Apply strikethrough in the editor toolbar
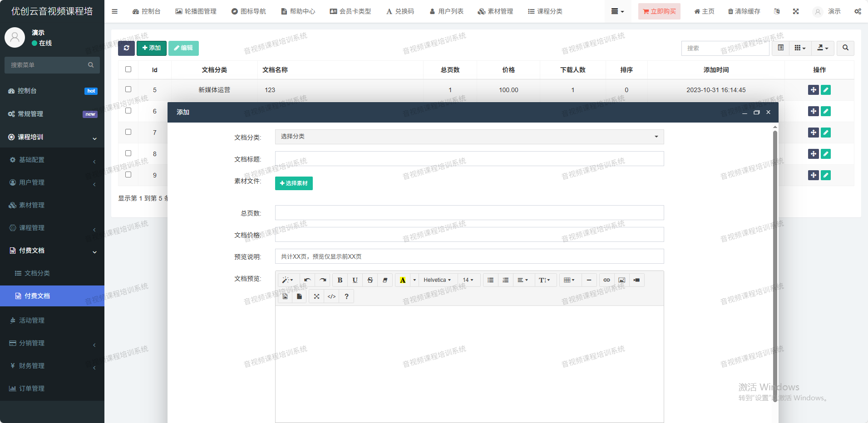The image size is (868, 423). [370, 280]
